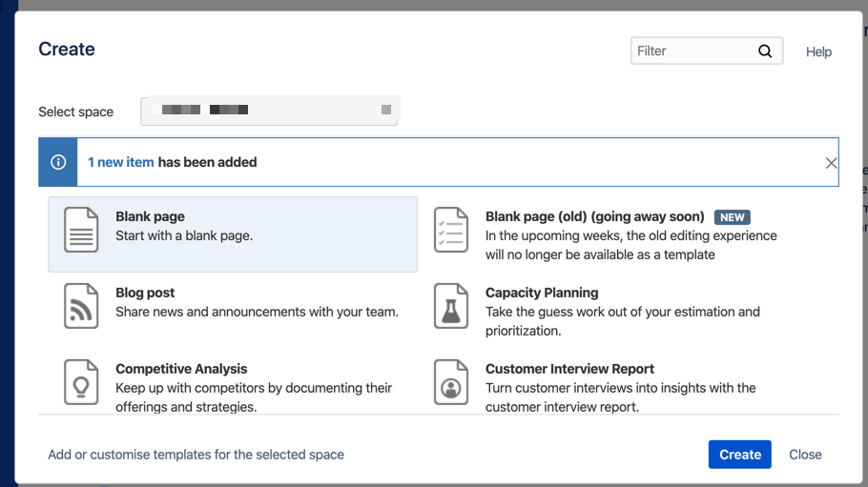The width and height of the screenshot is (868, 487).
Task: Click 'Turn customer interviews into insights' description
Action: tap(621, 396)
